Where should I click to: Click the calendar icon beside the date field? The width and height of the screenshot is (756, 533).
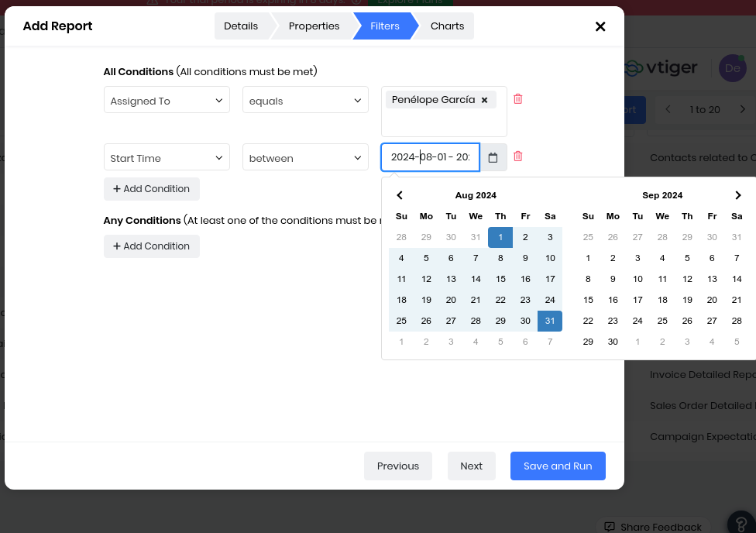coord(493,158)
